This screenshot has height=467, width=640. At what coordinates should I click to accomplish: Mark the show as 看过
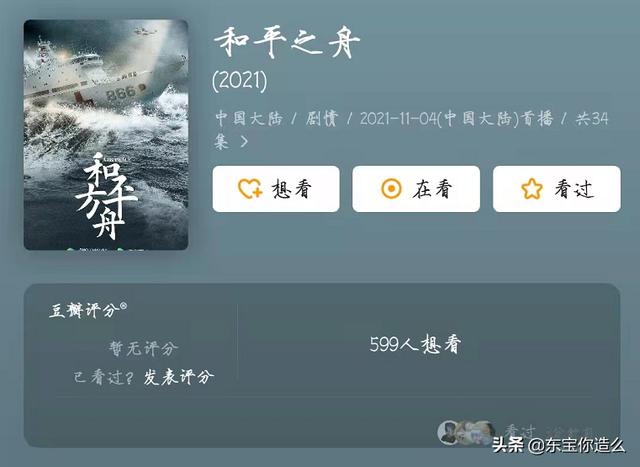(557, 189)
